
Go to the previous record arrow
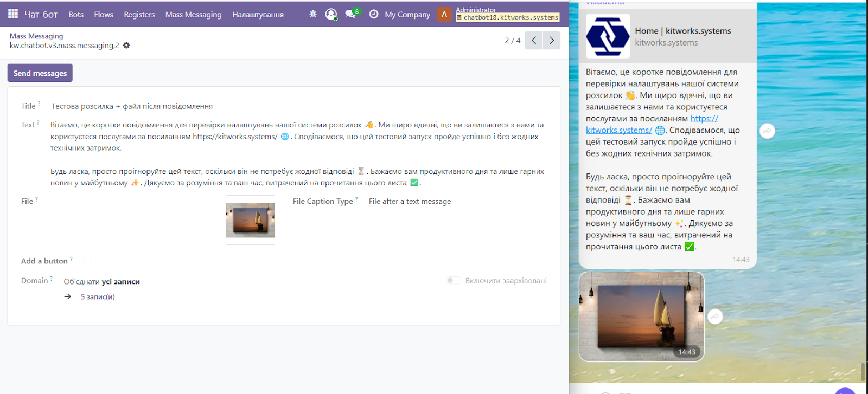[x=534, y=41]
